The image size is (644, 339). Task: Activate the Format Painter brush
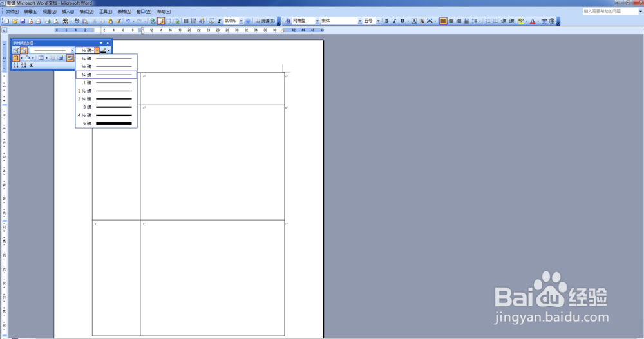click(118, 21)
